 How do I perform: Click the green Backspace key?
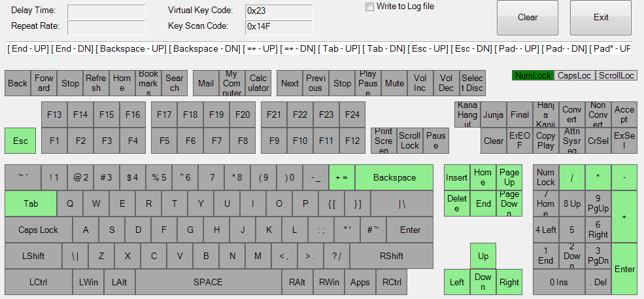(x=394, y=178)
